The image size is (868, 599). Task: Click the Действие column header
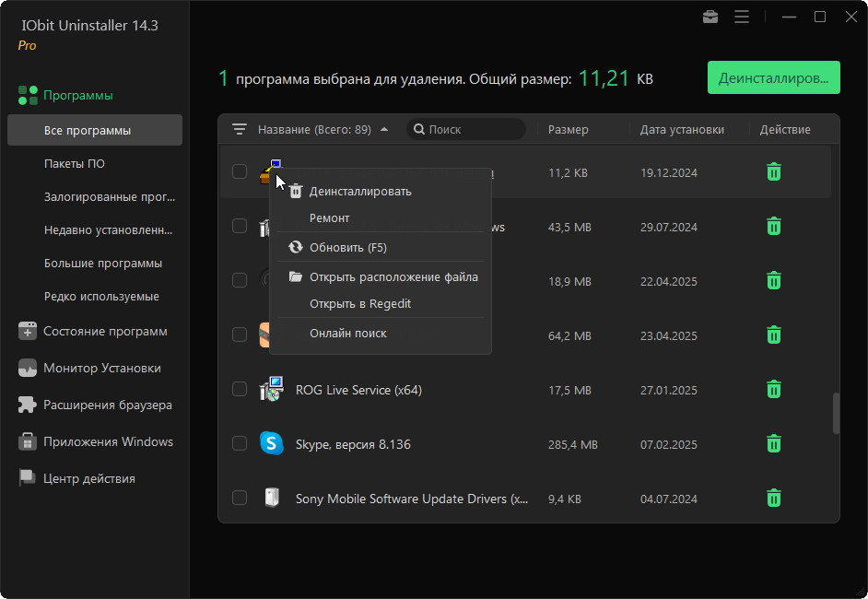[x=785, y=130]
